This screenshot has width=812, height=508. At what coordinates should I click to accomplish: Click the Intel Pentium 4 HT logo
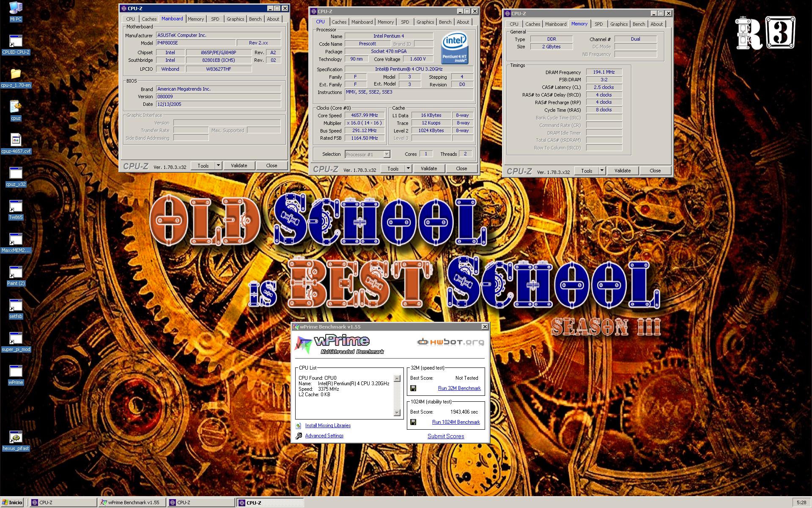(454, 48)
